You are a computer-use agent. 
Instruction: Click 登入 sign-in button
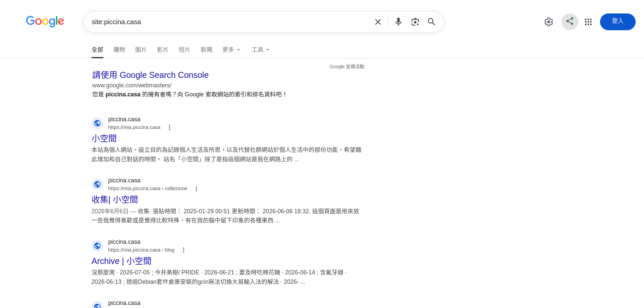point(618,22)
